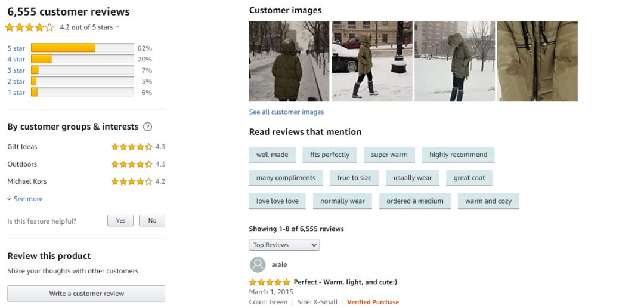
Task: Click the overall star rating icon
Action: [x=29, y=27]
